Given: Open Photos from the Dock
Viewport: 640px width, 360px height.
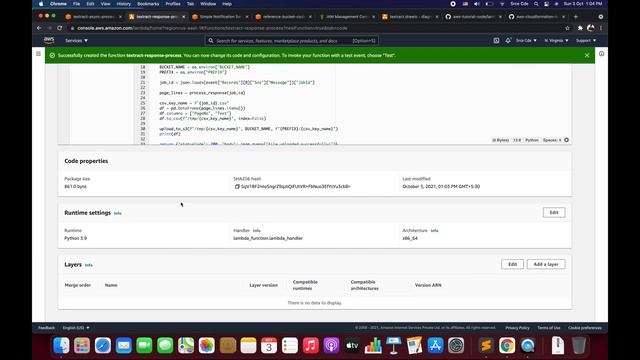Looking at the screenshot, I should pyautogui.click(x=207, y=345).
